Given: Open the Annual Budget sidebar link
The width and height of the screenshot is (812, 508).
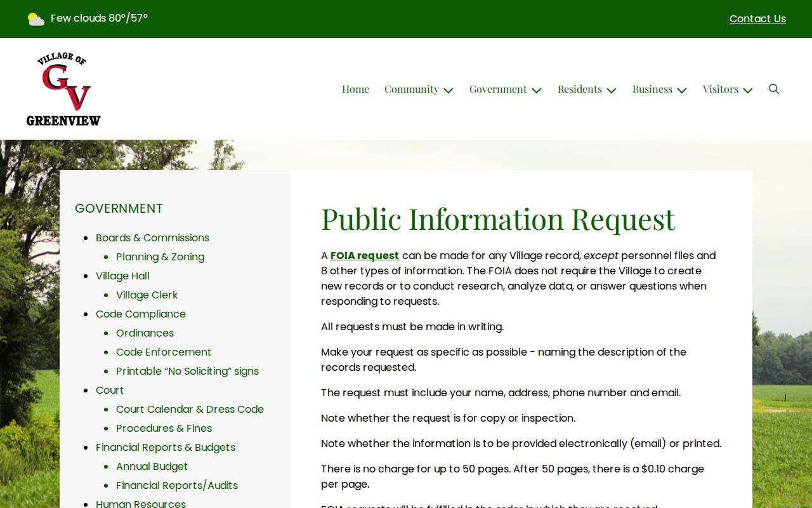Looking at the screenshot, I should tap(152, 466).
